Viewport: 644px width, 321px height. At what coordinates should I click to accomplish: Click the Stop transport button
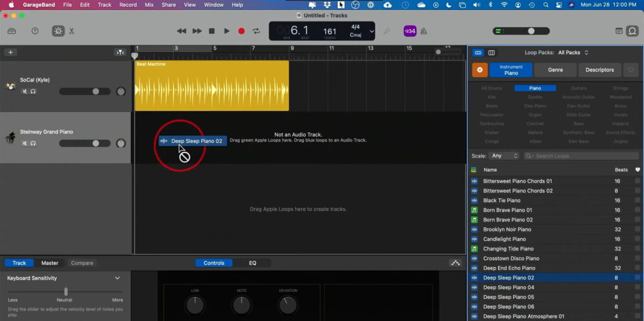[x=211, y=31]
